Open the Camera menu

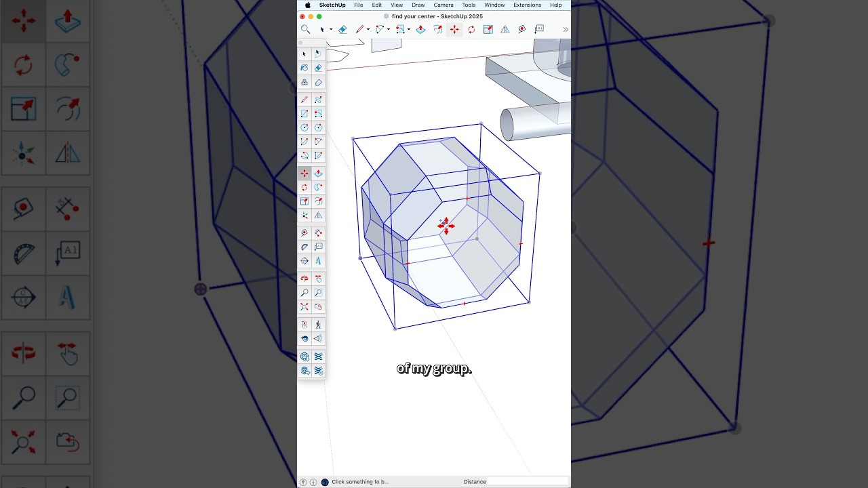click(x=443, y=5)
